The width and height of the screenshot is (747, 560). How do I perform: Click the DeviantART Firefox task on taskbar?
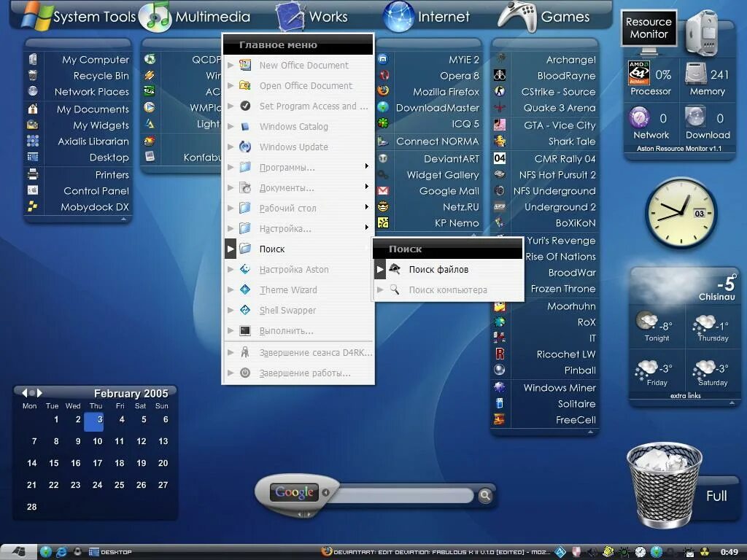click(x=436, y=552)
